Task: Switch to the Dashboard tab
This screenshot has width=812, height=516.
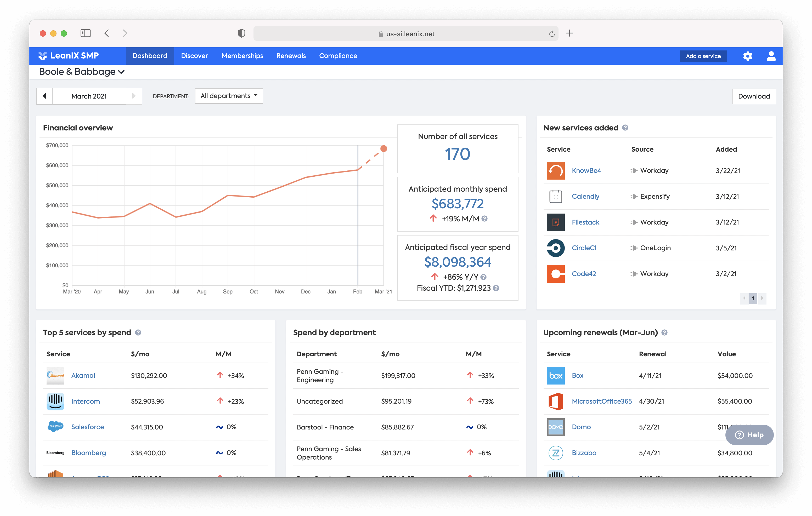Action: coord(150,56)
